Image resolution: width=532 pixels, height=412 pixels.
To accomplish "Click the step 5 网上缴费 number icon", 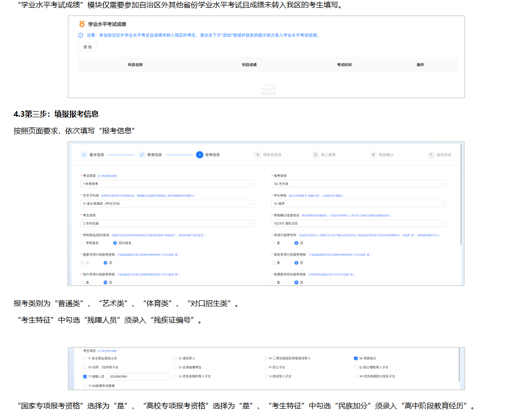I will click(315, 155).
